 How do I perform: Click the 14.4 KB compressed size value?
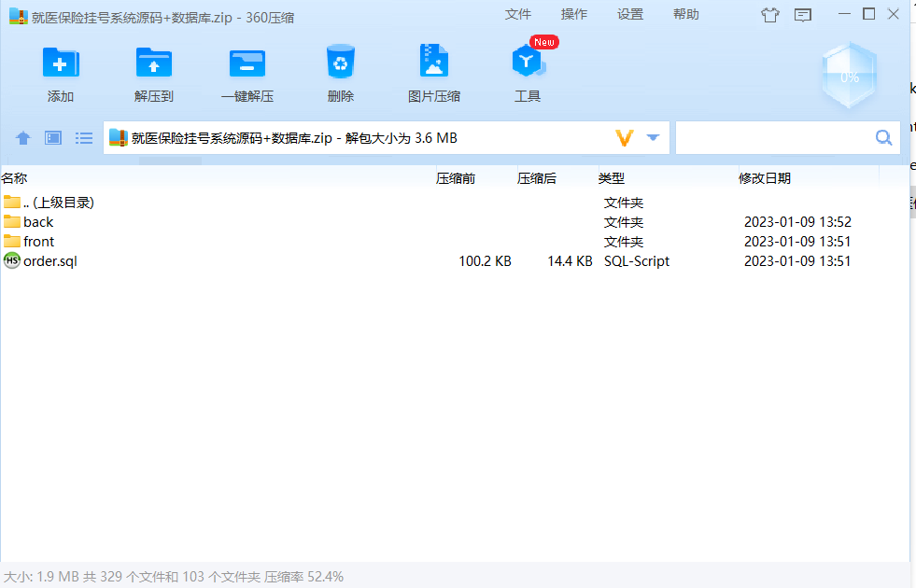[x=570, y=261]
